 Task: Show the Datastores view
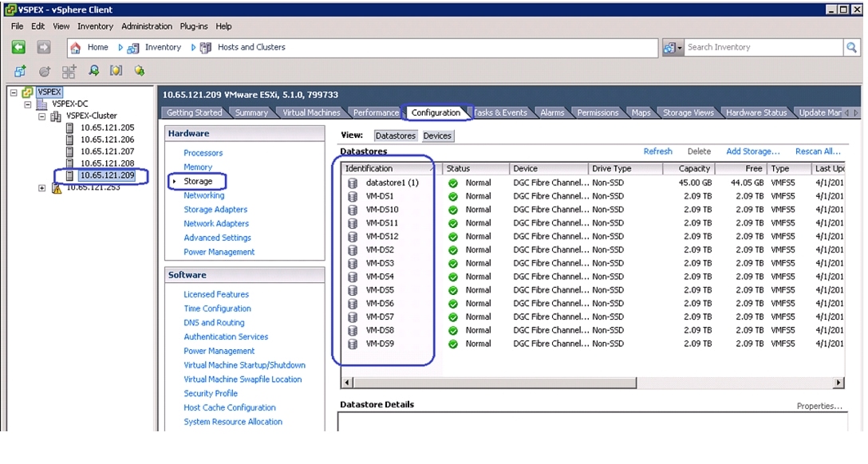[395, 136]
